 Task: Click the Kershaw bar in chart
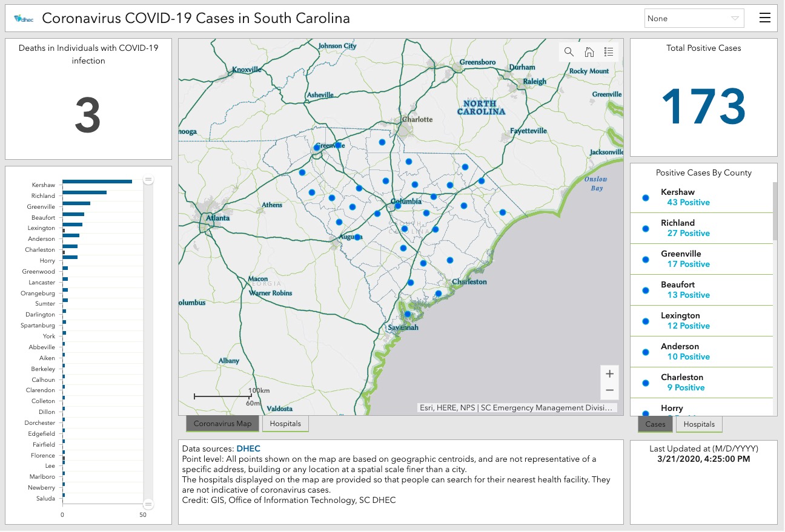[97, 182]
